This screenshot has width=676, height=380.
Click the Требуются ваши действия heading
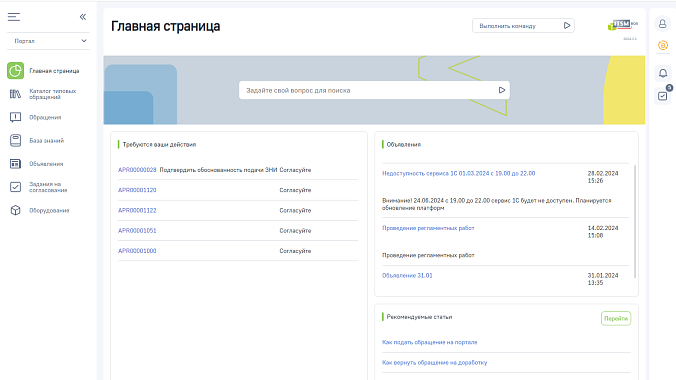[x=159, y=144]
